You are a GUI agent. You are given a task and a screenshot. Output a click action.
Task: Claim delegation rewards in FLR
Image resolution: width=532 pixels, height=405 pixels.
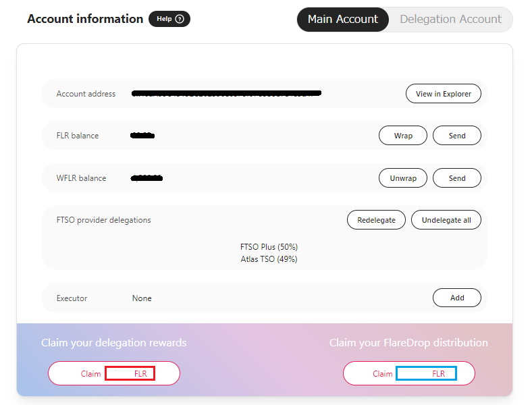click(x=114, y=373)
